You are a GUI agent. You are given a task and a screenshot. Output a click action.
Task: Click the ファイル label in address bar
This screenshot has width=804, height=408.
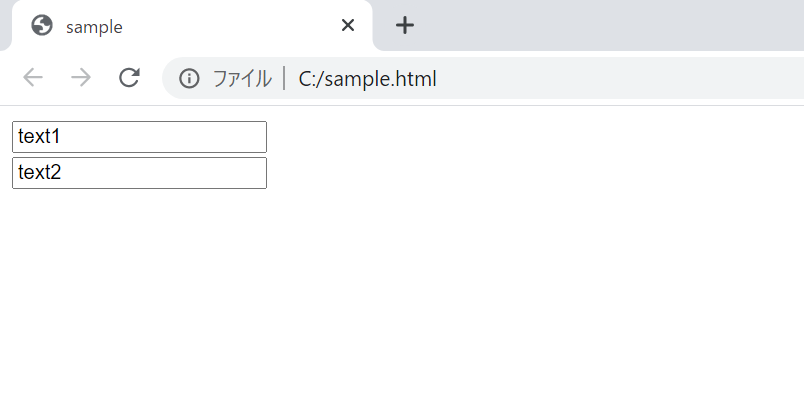coord(241,79)
